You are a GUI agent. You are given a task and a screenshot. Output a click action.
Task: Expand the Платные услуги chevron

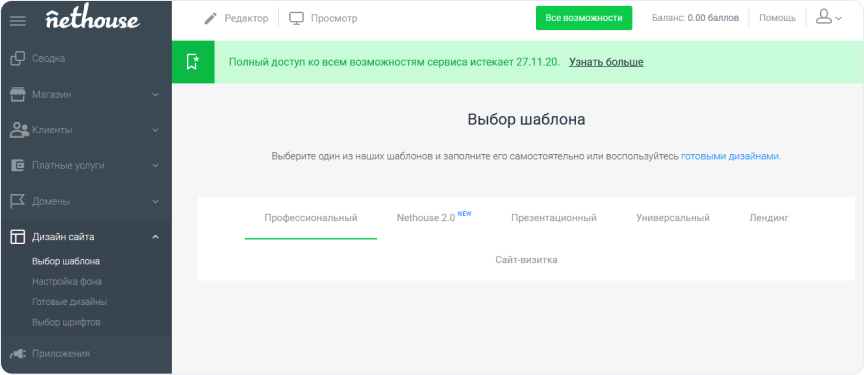pos(155,166)
